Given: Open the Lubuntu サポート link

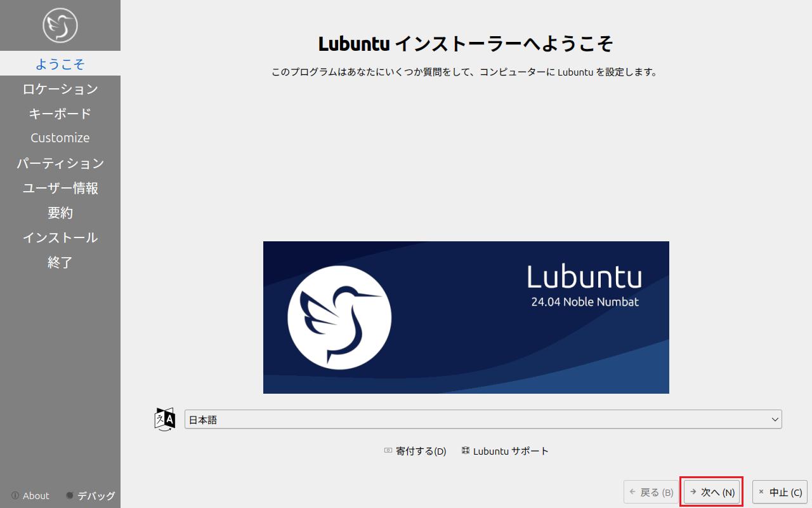Looking at the screenshot, I should [505, 451].
